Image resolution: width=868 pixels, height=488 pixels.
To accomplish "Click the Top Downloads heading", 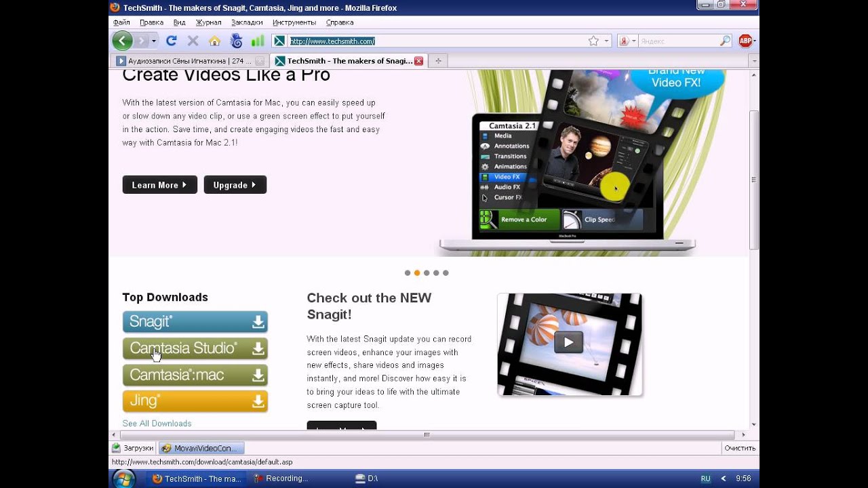I will click(x=165, y=298).
